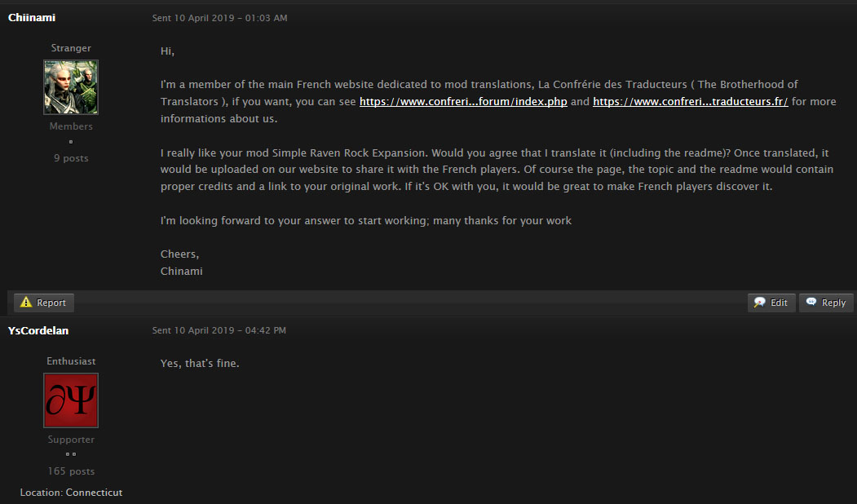Click the Edit pencil button
The width and height of the screenshot is (857, 504).
click(x=771, y=303)
